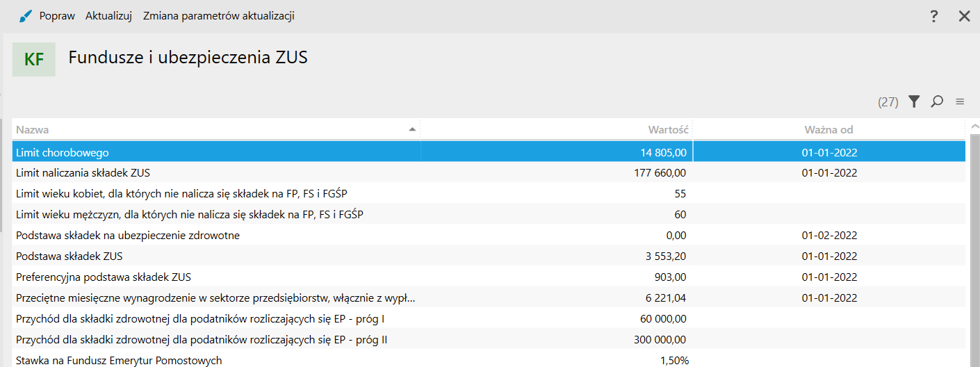Click the scrollbar up arrow
The image size is (980, 367).
(974, 127)
